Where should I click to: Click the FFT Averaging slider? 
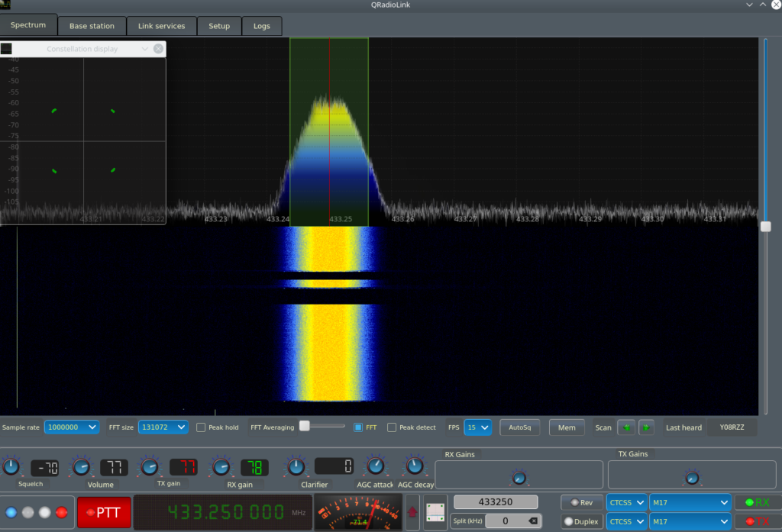(x=304, y=427)
